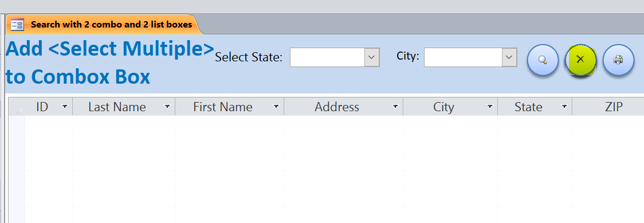The width and height of the screenshot is (644, 223).
Task: Click the Last Name column header label
Action: click(117, 107)
